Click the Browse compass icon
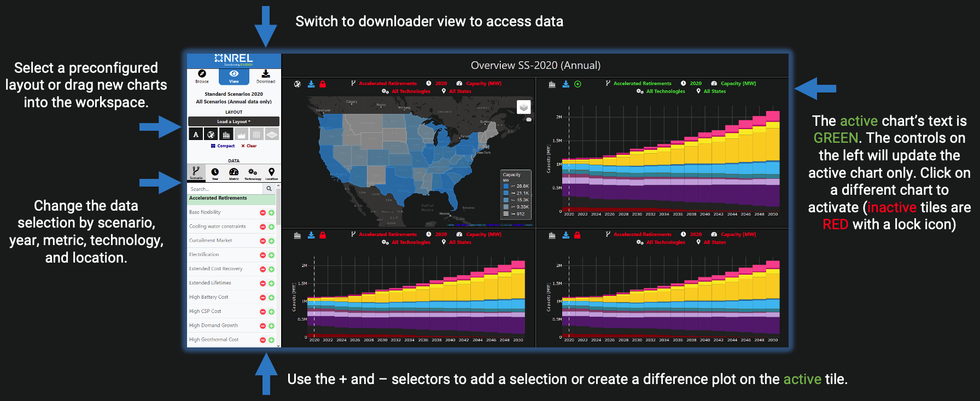This screenshot has width=980, height=401. [x=202, y=74]
